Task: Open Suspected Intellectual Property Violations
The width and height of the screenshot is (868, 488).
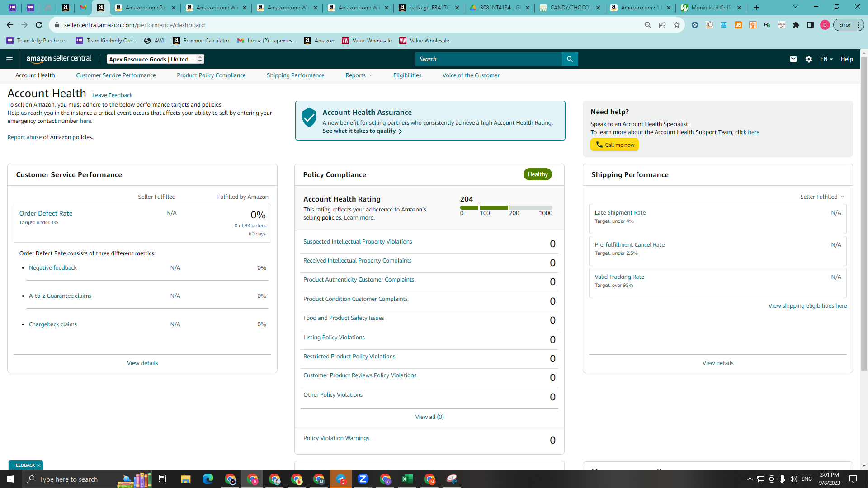Action: pyautogui.click(x=358, y=242)
